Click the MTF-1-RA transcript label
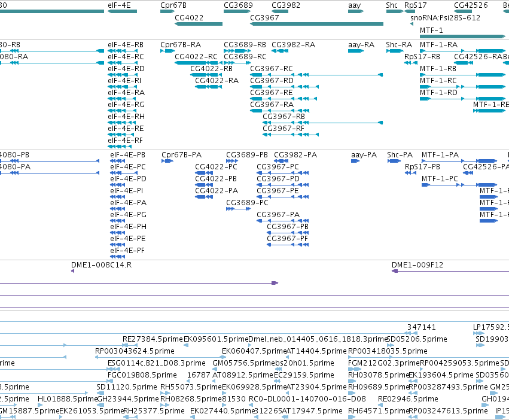The width and height of the screenshot is (509, 420). click(438, 44)
